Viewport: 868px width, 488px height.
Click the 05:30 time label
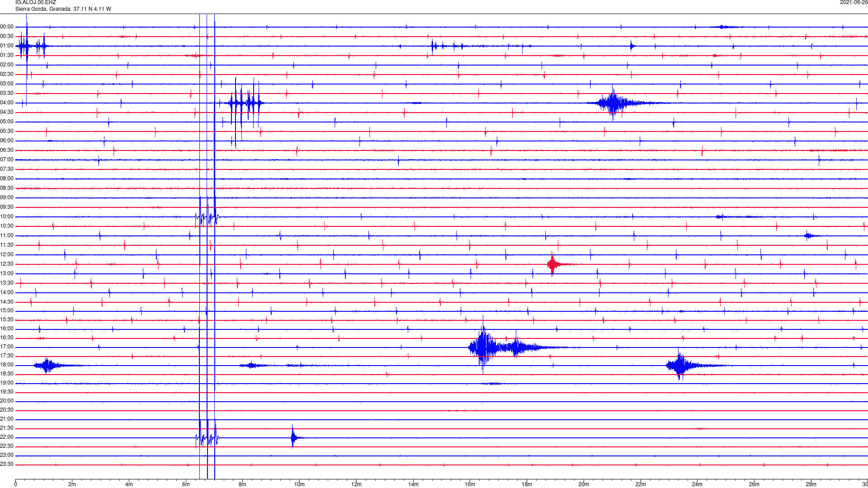7,131
